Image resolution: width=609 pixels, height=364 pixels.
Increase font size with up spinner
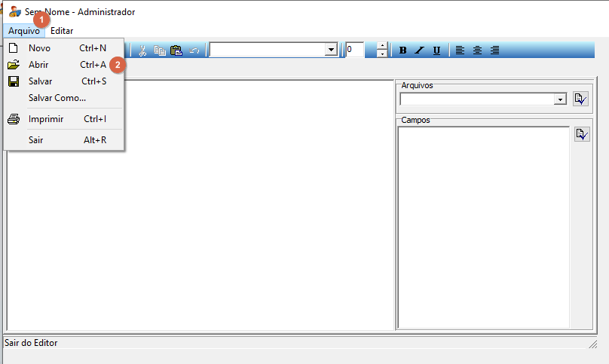click(x=382, y=46)
